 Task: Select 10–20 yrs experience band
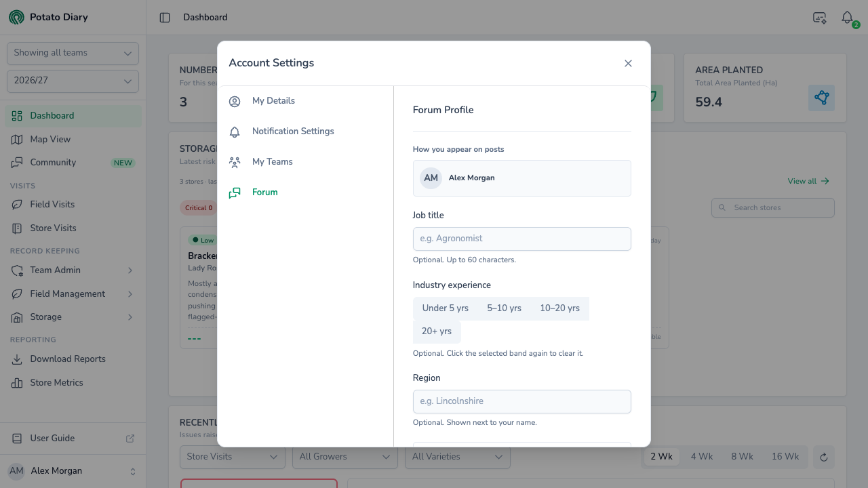[x=560, y=308]
